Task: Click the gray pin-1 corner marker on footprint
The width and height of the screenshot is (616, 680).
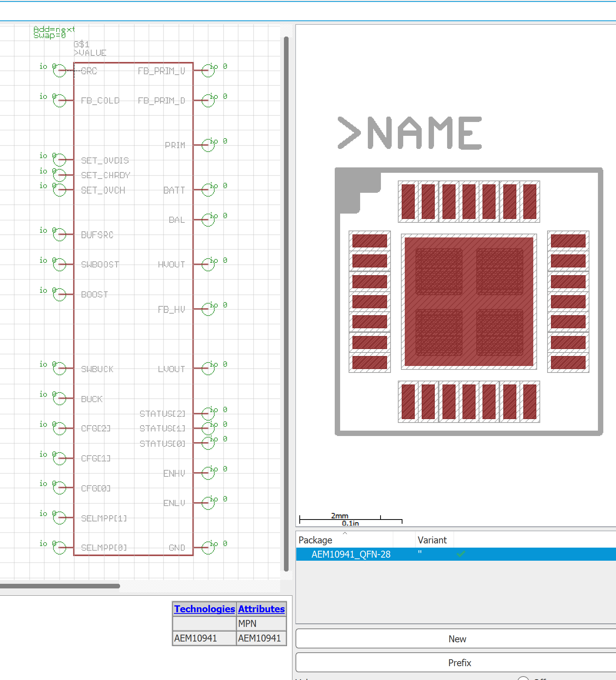Action: pos(356,189)
